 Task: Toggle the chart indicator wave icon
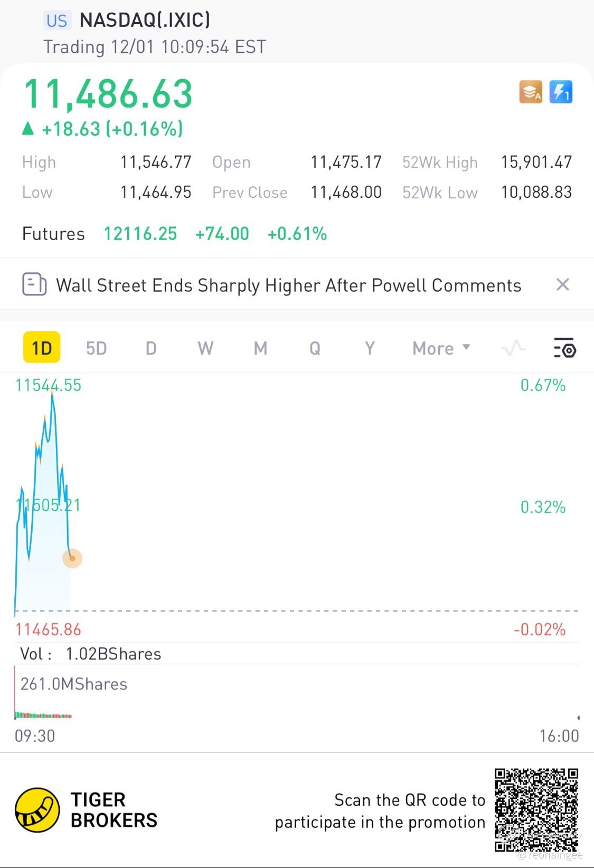click(x=513, y=348)
